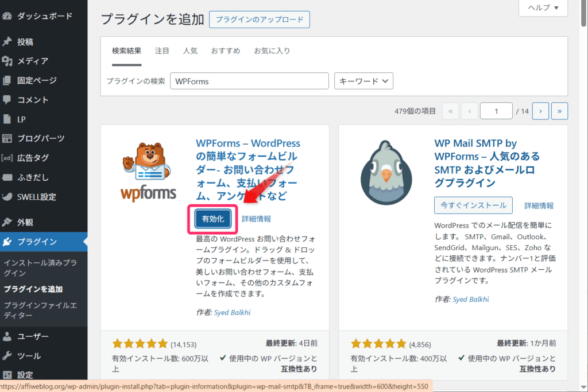The height and width of the screenshot is (392, 588).
Task: Click the pages icon beside 固定ページ
Action: pos(7,80)
